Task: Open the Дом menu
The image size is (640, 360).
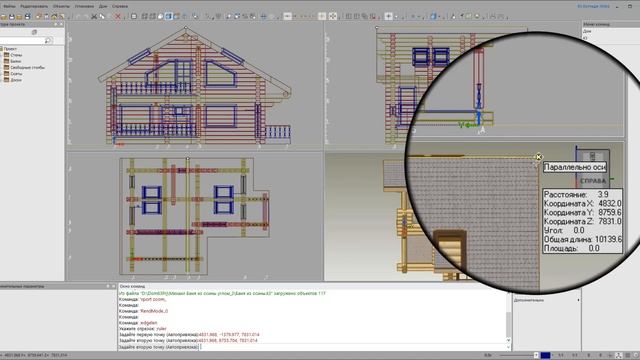Action: [x=103, y=6]
